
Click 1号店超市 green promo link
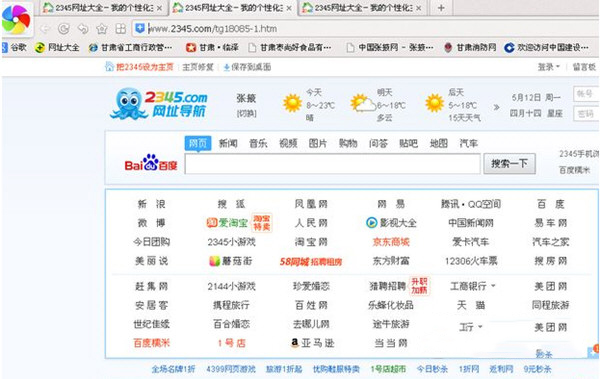click(x=388, y=369)
